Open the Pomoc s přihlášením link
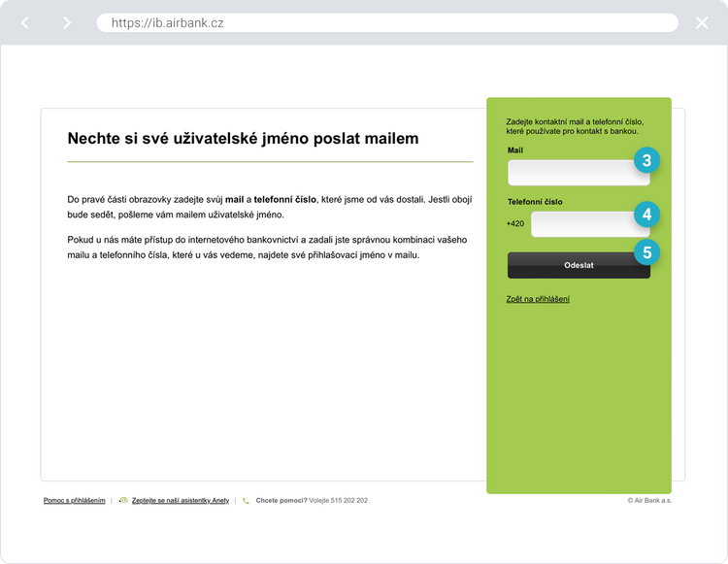 click(74, 501)
